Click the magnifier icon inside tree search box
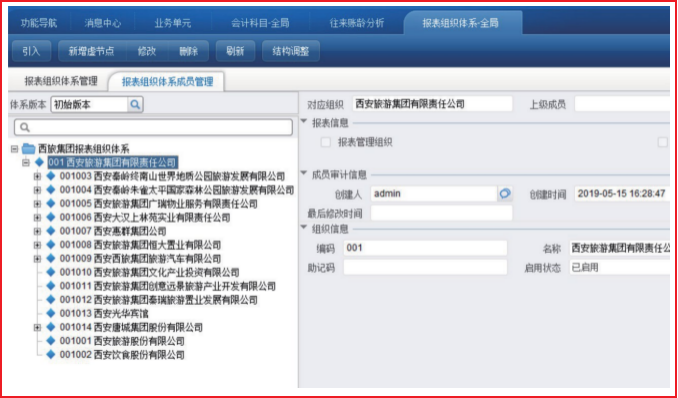The width and height of the screenshot is (678, 398). [x=24, y=128]
